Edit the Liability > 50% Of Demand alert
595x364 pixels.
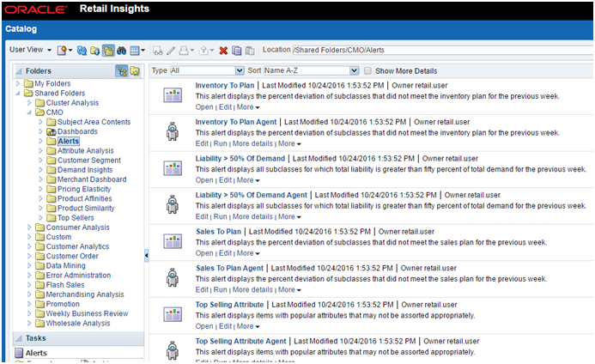pyautogui.click(x=225, y=180)
